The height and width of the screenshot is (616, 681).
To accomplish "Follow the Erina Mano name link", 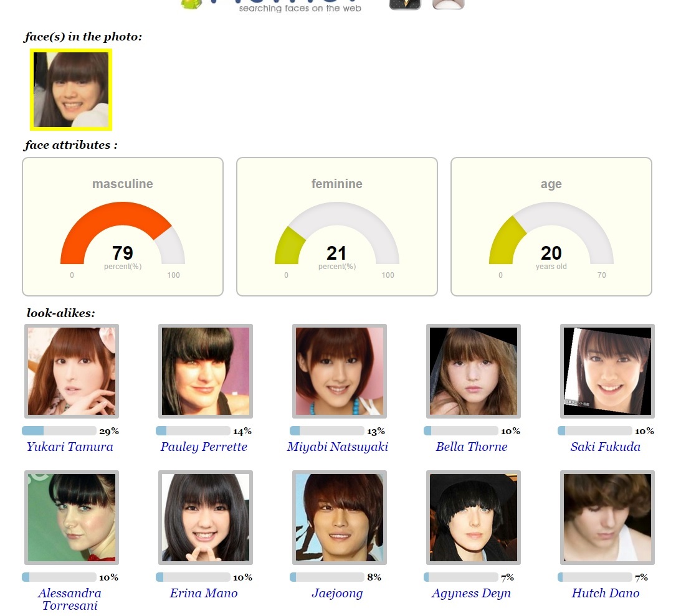I will (x=204, y=593).
